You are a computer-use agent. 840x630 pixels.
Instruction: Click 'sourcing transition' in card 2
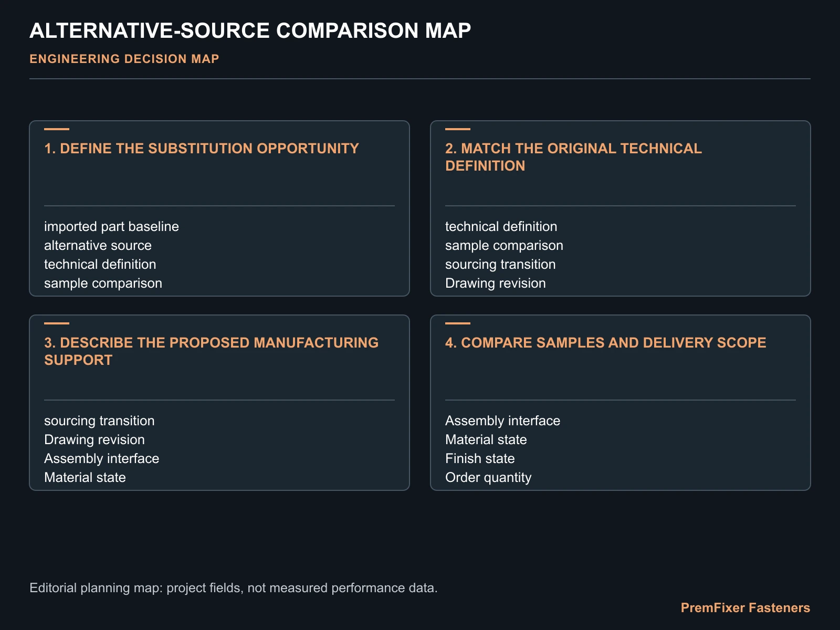(500, 264)
